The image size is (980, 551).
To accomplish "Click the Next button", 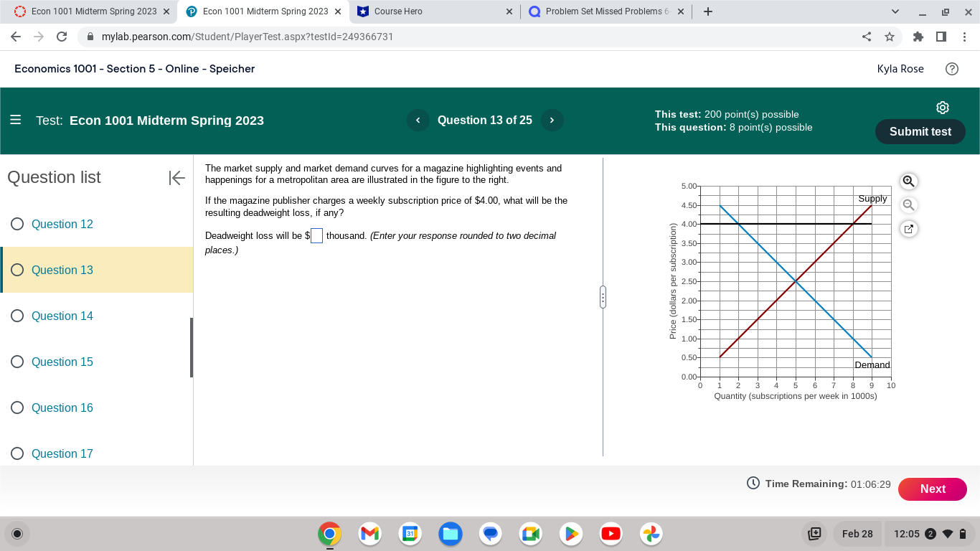I will (932, 489).
